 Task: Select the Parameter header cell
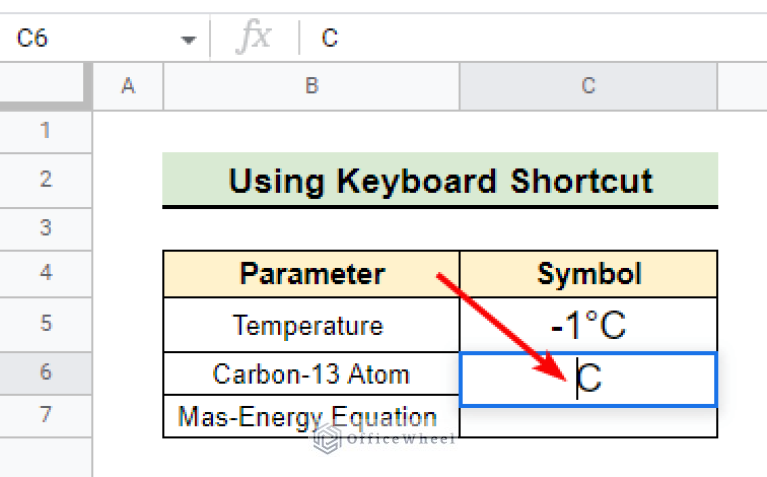click(x=312, y=274)
